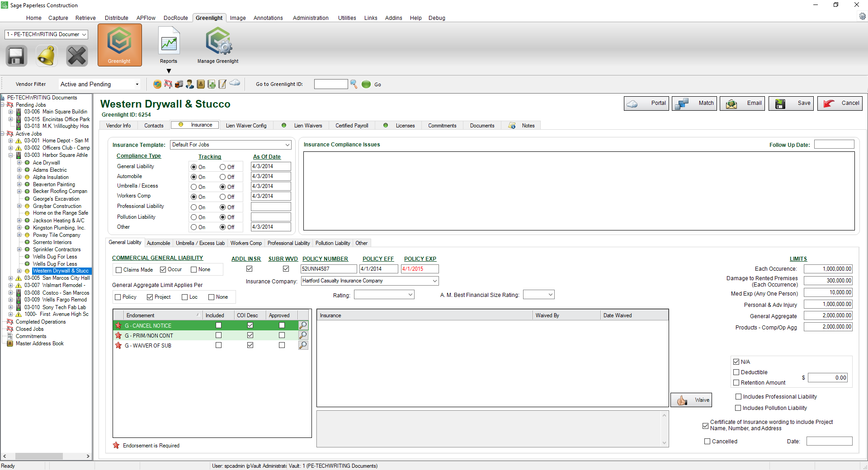
Task: Click the construction barrier jobs icon
Action: coord(168,84)
